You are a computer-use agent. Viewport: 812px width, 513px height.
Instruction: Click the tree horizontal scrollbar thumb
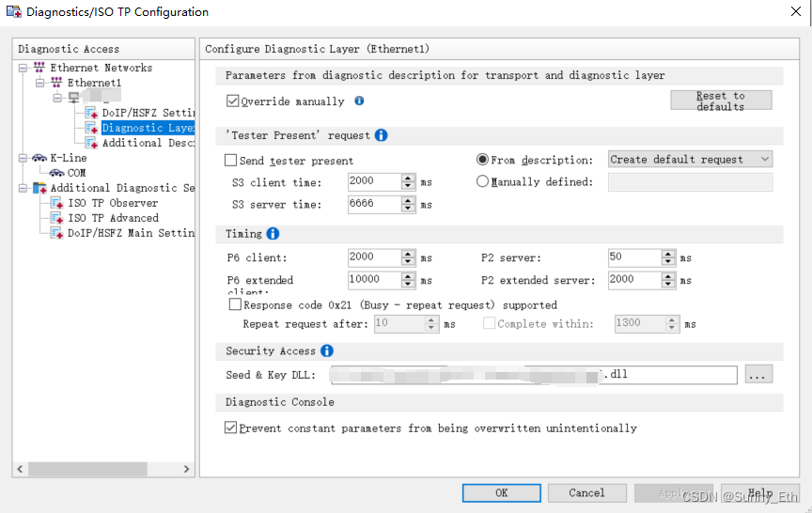(x=87, y=469)
